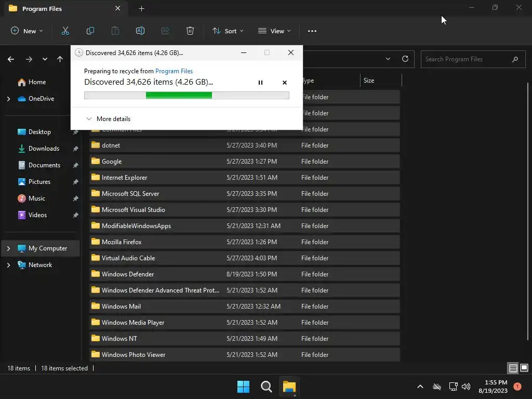The width and height of the screenshot is (532, 399).
Task: Click the Paste clipboard icon
Action: (x=115, y=31)
